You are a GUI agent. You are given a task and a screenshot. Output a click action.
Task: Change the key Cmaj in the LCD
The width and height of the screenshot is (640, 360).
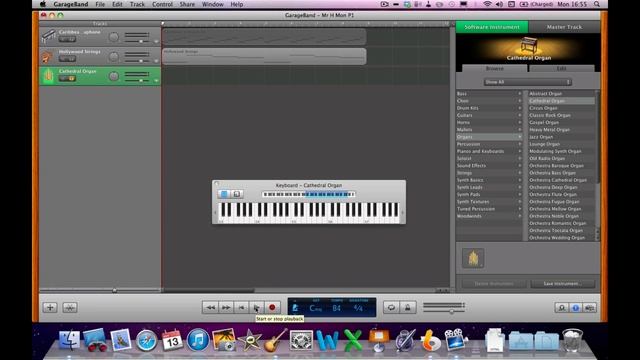(x=315, y=308)
